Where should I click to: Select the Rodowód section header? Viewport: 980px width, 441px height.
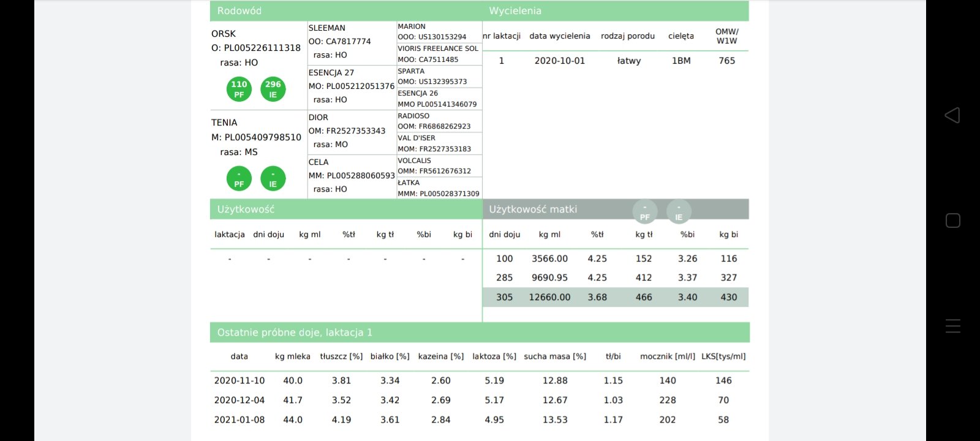pyautogui.click(x=239, y=11)
